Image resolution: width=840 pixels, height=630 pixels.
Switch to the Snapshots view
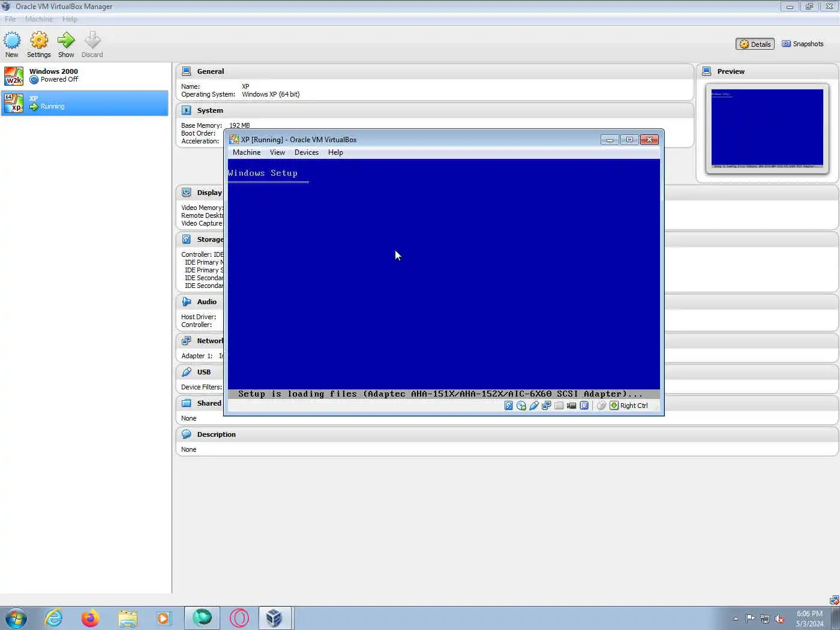click(803, 44)
